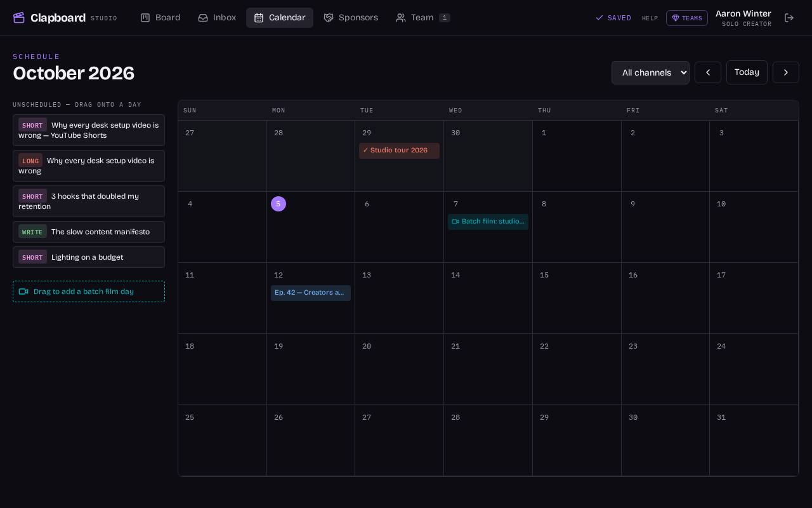Screen dimensions: 812x508
Task: Click the 'October 2026' heading
Action: pos(74,74)
